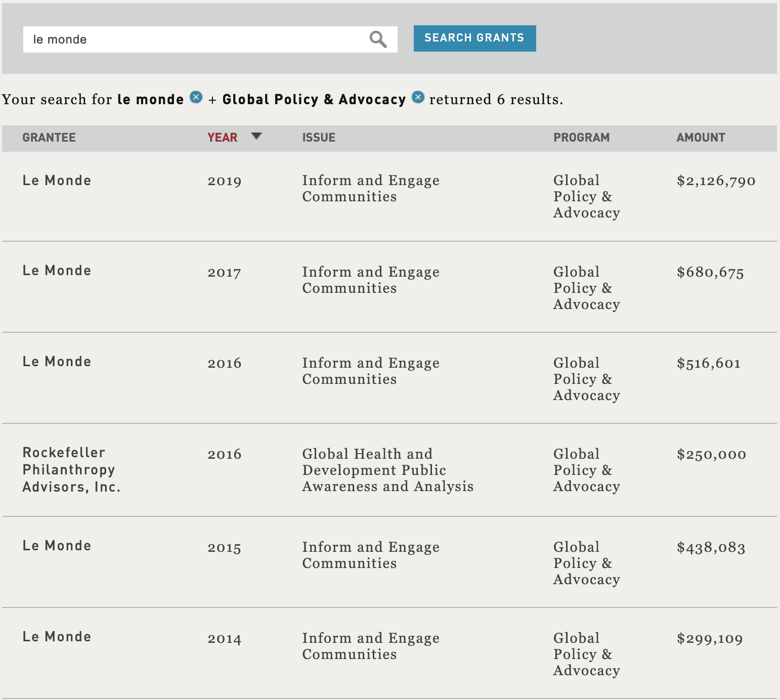Select the $2,126,790 grant amount

click(x=716, y=181)
